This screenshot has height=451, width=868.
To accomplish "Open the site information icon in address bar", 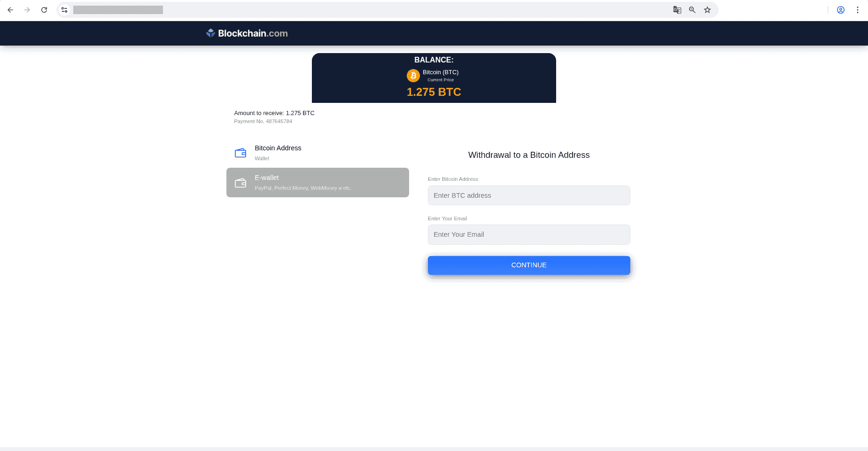I will coord(65,10).
